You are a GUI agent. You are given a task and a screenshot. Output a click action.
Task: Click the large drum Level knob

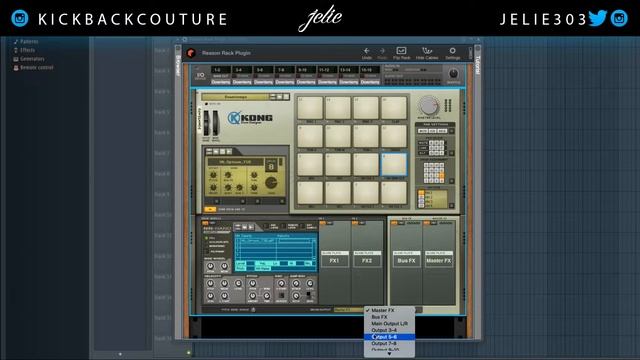tap(271, 182)
